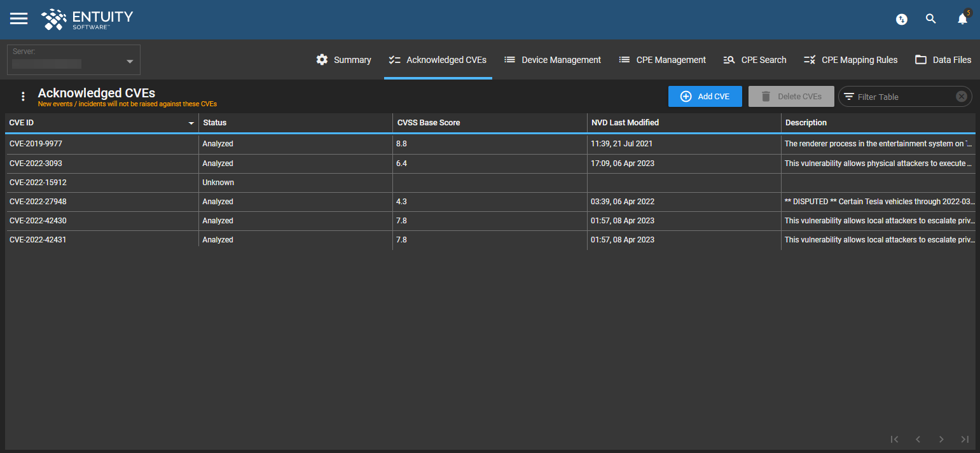Click the physical attackers description cell
Viewport: 980px width, 453px height.
(878, 164)
